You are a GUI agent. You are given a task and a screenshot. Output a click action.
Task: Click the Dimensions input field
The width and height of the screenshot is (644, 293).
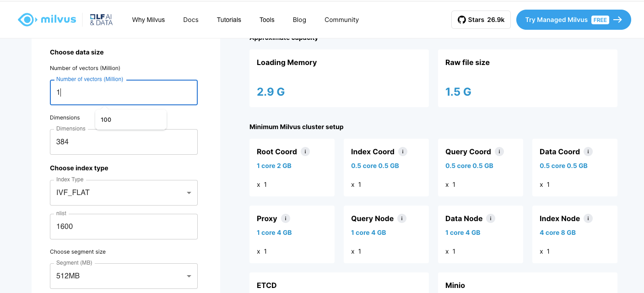[x=124, y=142]
